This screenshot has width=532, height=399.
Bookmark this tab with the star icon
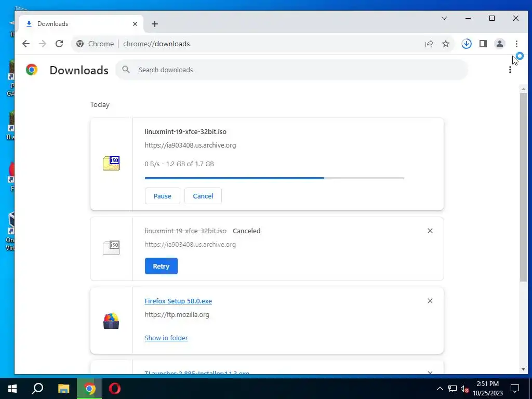(x=446, y=44)
